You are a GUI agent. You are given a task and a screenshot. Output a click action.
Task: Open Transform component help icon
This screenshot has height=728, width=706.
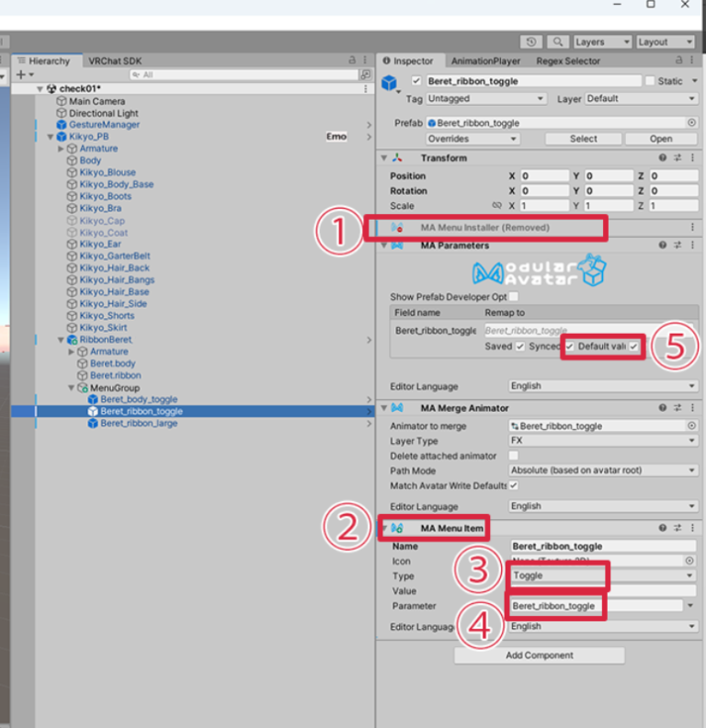click(x=663, y=158)
